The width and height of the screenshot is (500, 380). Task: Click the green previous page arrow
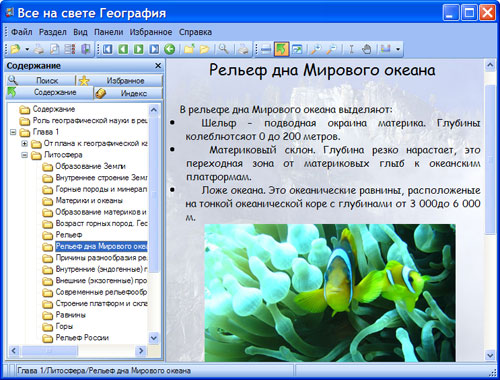[123, 49]
